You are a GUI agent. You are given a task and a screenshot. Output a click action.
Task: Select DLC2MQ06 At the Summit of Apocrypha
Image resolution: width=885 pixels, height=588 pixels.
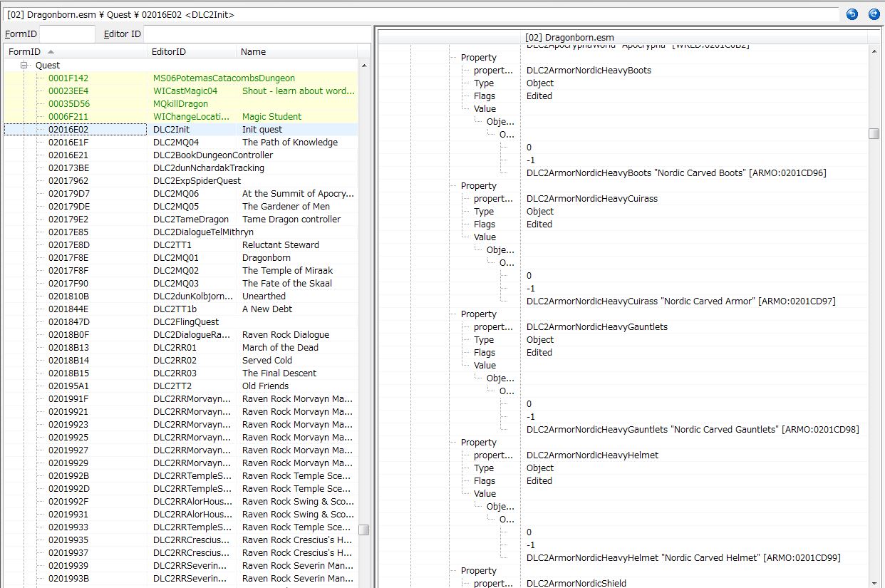tap(181, 193)
